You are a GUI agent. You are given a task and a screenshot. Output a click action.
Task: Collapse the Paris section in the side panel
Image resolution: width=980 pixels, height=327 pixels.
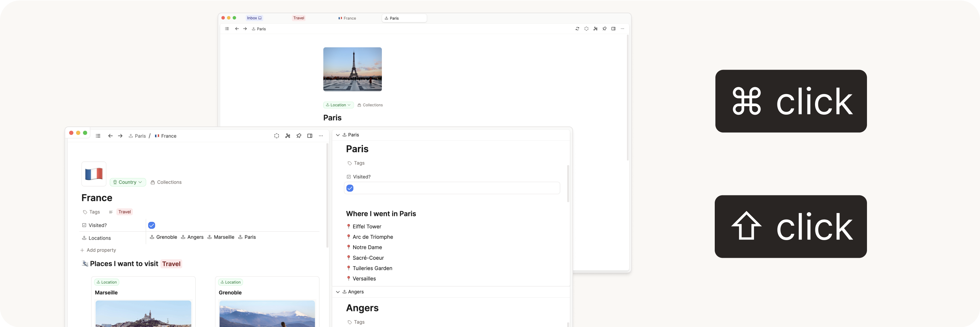pos(338,135)
